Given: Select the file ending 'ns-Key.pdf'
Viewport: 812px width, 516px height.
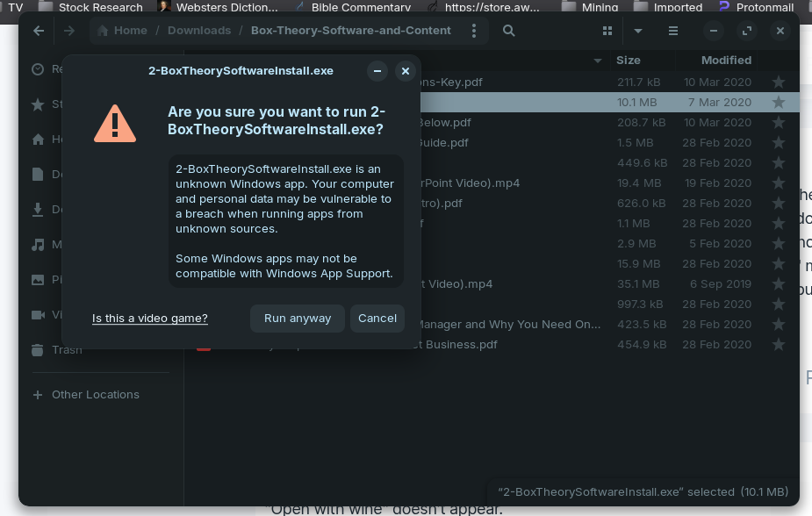Looking at the screenshot, I should (451, 82).
